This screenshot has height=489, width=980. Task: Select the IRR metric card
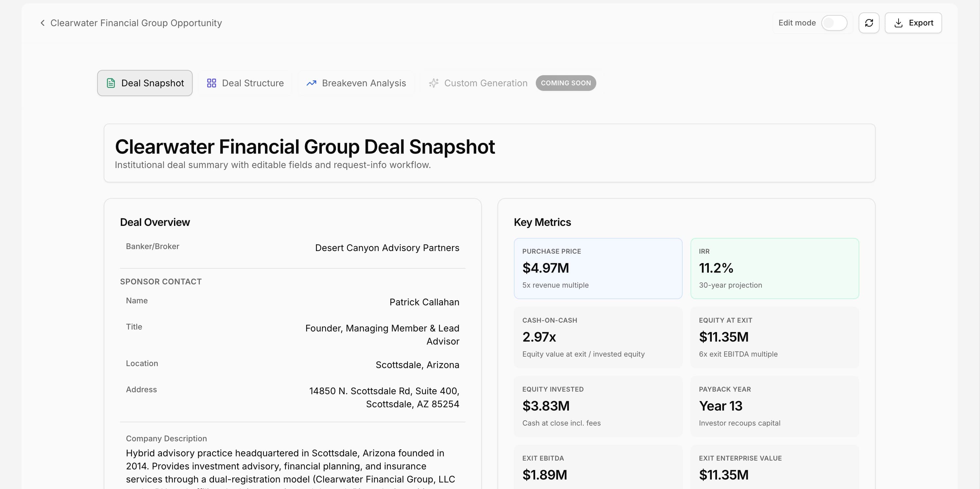click(774, 268)
